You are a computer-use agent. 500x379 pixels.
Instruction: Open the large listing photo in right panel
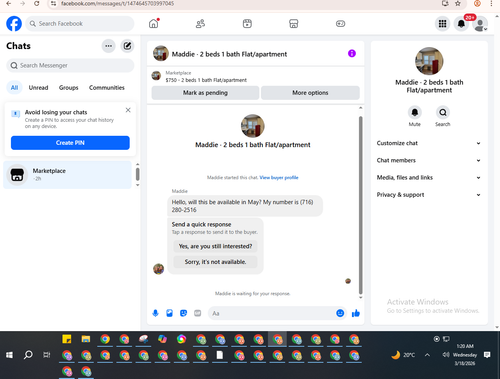pos(429,61)
